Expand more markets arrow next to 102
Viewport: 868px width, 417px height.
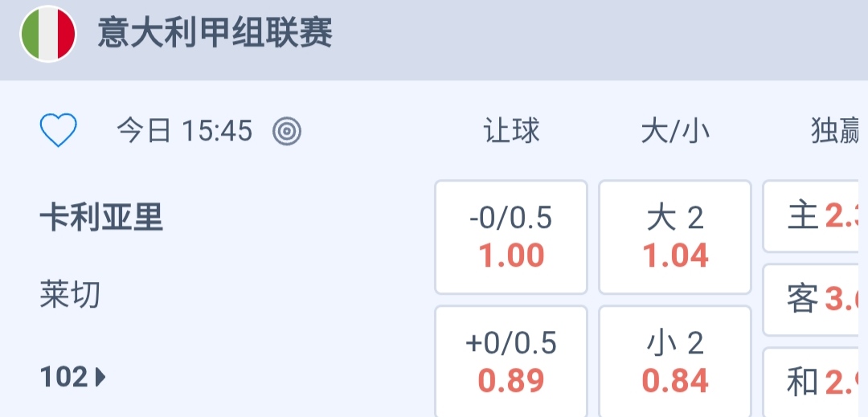[x=101, y=377]
